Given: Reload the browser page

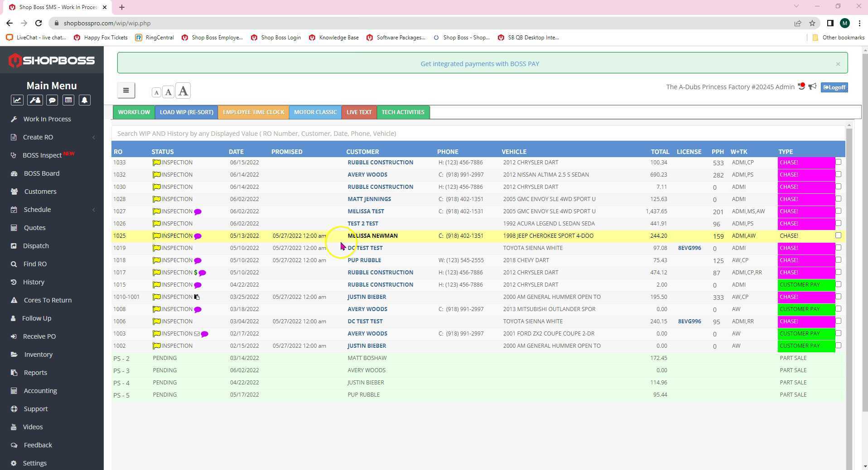Looking at the screenshot, I should [39, 23].
